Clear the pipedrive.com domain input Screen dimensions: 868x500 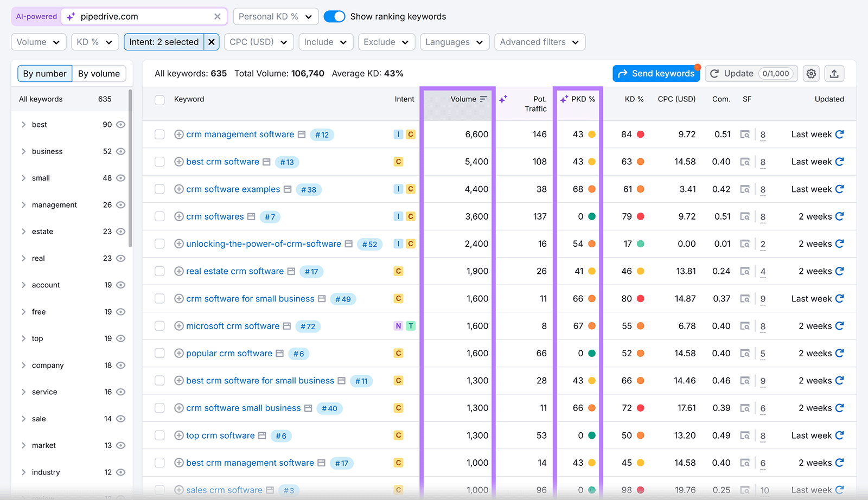pyautogui.click(x=218, y=17)
